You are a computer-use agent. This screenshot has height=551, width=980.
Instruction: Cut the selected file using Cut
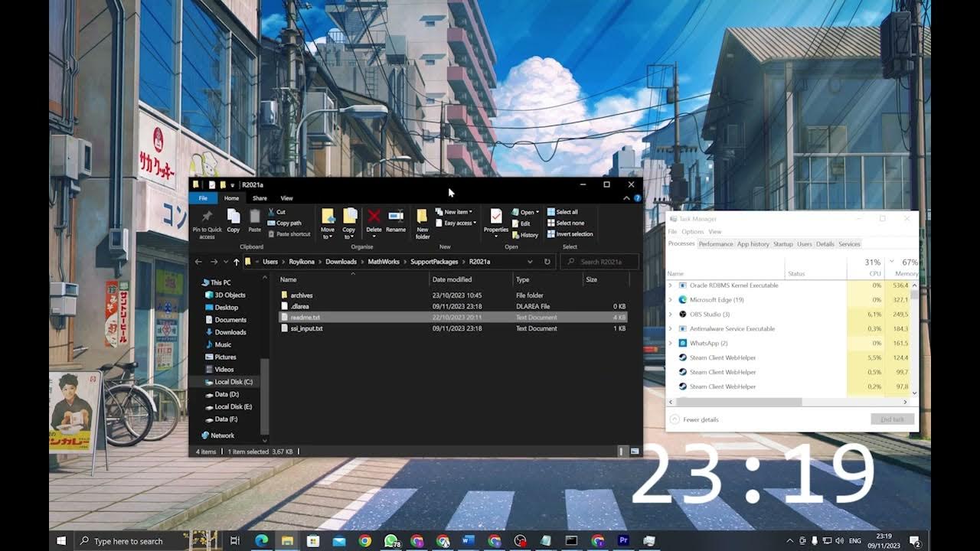(276, 212)
